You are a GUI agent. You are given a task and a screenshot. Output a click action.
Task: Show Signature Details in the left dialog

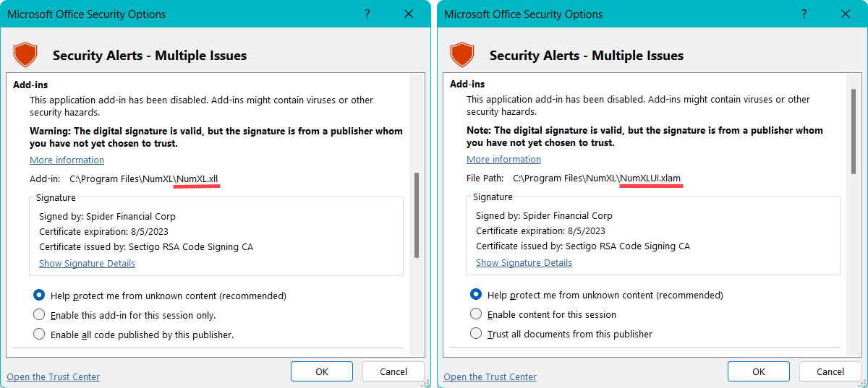pos(87,263)
